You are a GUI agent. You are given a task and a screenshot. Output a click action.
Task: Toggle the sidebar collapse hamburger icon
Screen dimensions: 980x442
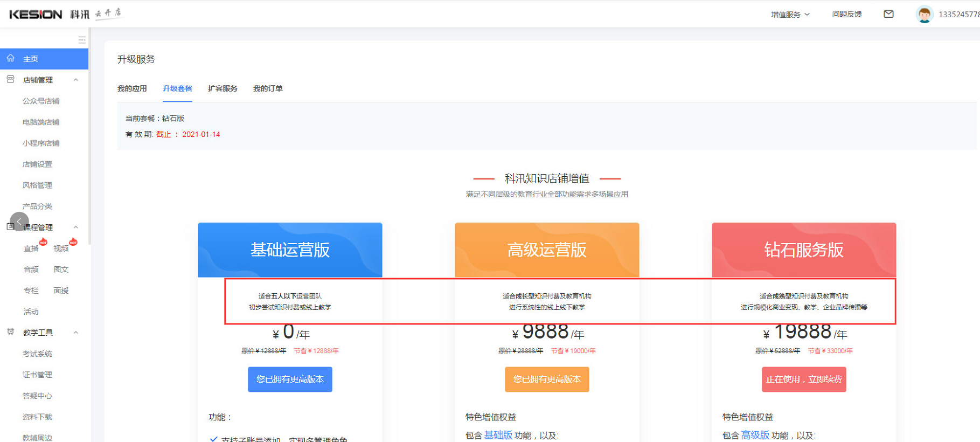pyautogui.click(x=82, y=40)
